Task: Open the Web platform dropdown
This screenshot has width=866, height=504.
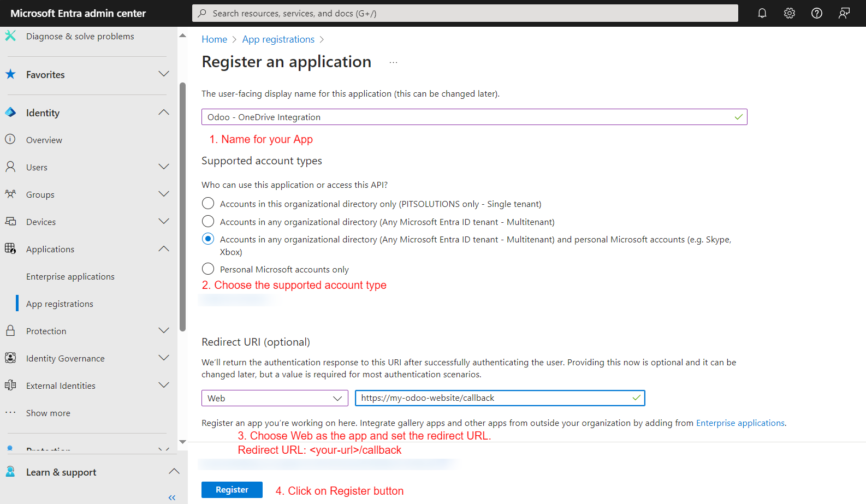Action: (275, 398)
